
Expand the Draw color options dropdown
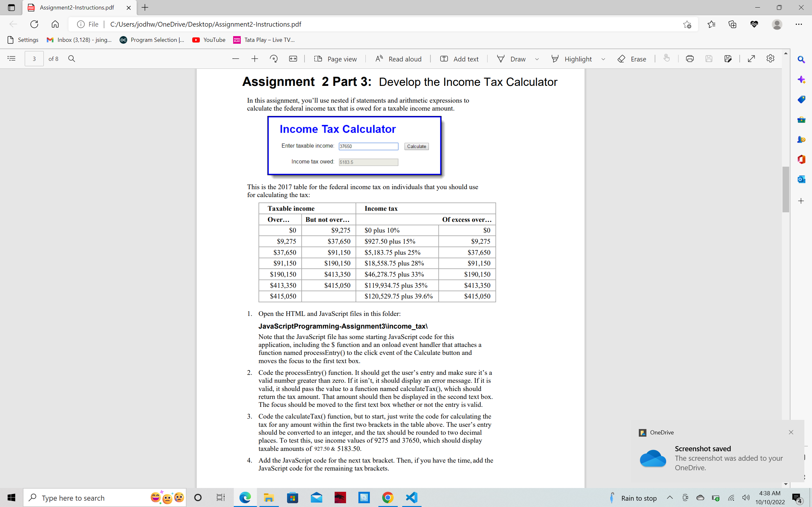pyautogui.click(x=537, y=59)
